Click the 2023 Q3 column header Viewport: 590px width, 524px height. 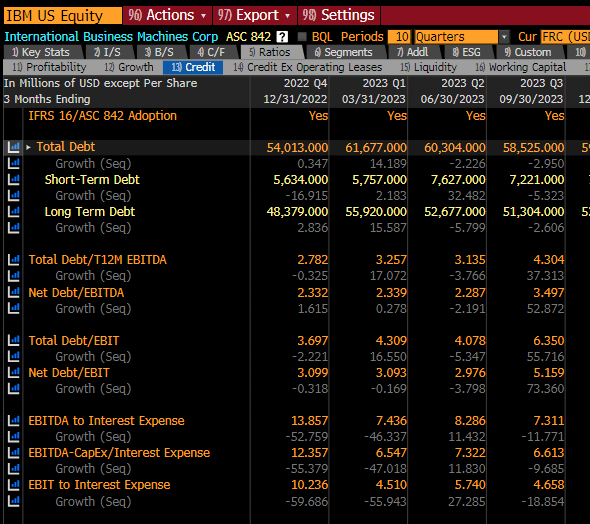(541, 83)
